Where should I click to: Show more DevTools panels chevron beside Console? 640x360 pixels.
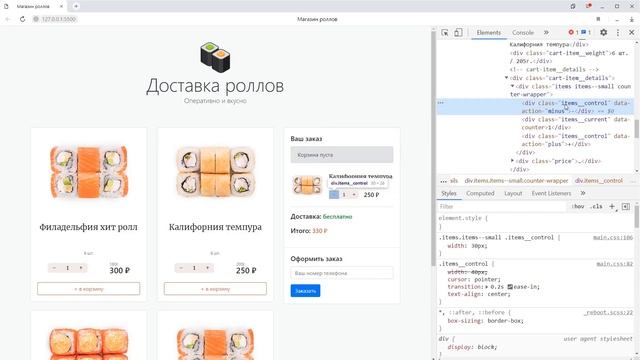tap(546, 33)
